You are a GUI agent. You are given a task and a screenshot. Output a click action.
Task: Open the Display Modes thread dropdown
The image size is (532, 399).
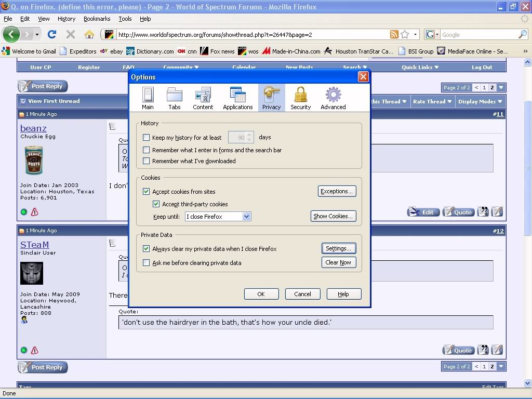point(480,101)
